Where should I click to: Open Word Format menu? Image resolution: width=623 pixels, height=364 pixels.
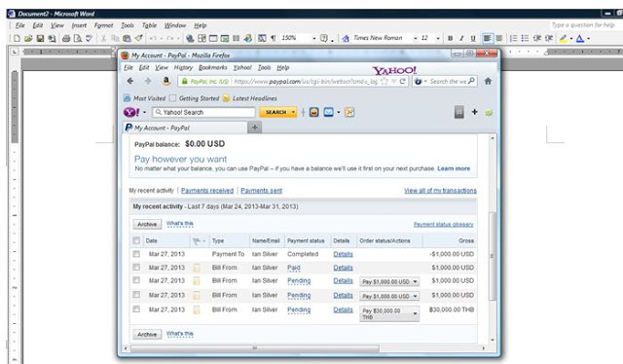pos(103,25)
